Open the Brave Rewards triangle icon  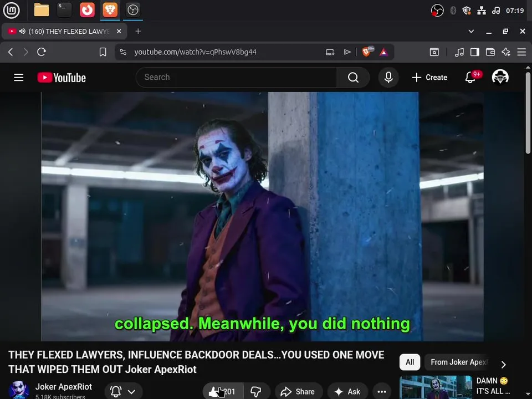pos(383,52)
